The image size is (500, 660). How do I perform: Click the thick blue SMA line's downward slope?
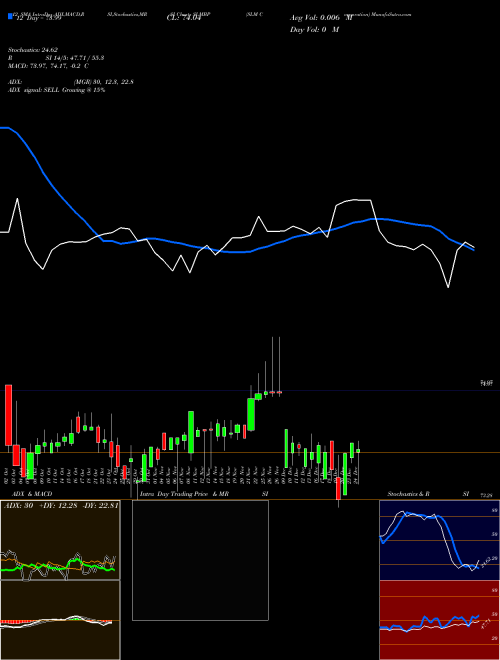pyautogui.click(x=51, y=184)
